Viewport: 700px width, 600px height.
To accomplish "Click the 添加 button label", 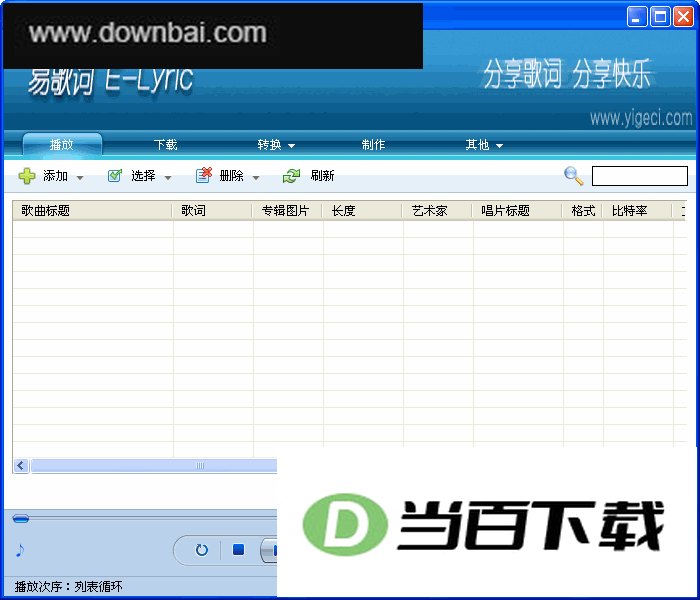I will [55, 176].
